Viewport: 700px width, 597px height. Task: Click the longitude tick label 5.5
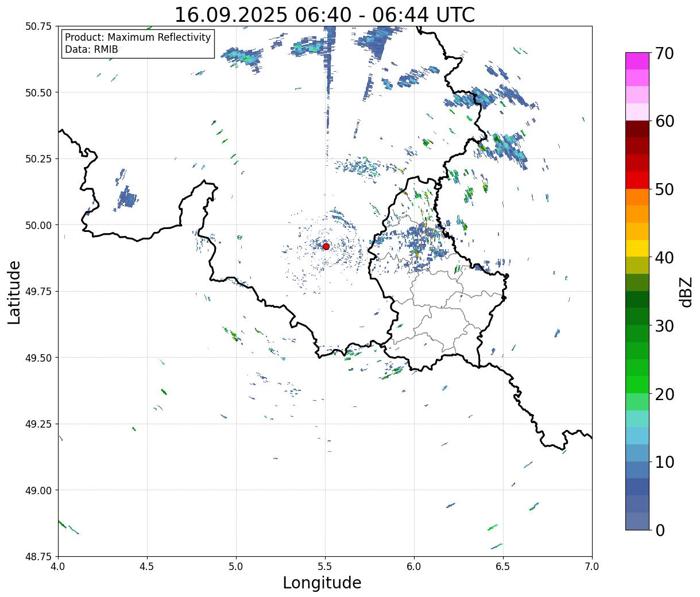pyautogui.click(x=325, y=566)
